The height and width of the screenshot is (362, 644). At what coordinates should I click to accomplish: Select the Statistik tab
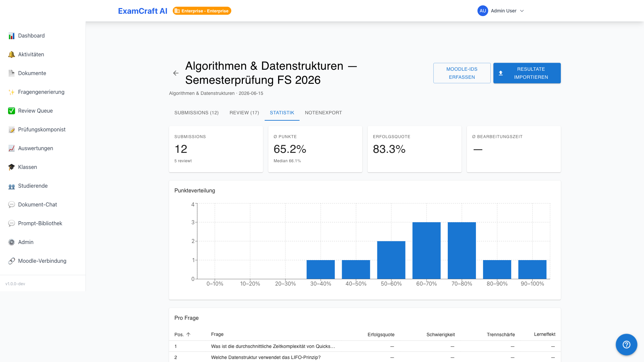coord(282,113)
